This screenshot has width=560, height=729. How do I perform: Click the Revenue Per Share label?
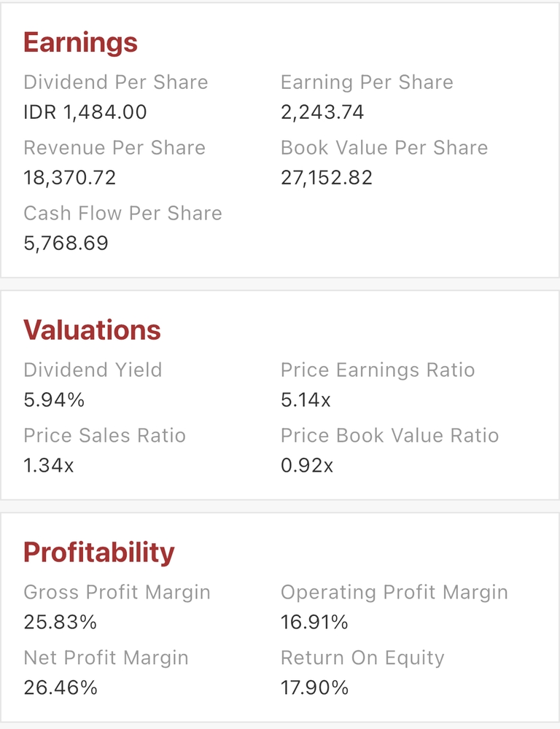point(114,148)
